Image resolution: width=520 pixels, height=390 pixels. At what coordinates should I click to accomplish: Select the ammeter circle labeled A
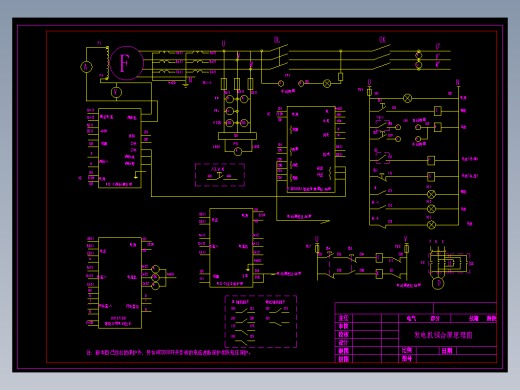(x=86, y=67)
